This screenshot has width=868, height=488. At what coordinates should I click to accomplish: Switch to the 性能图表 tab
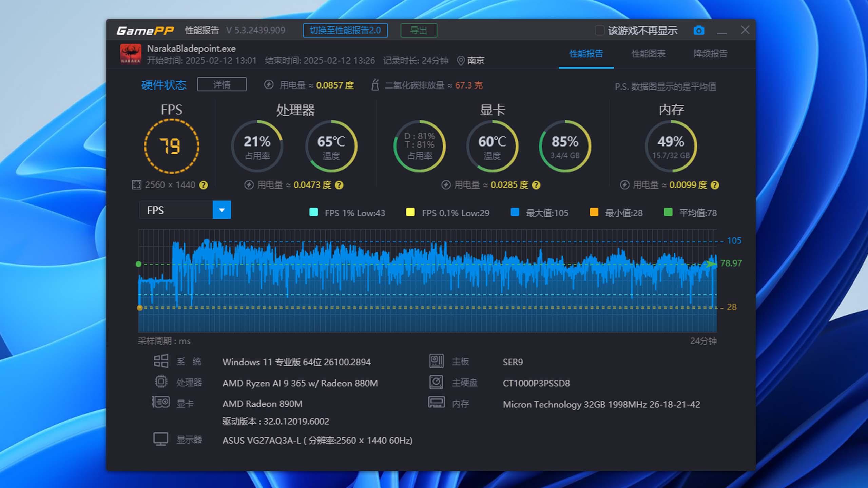point(648,54)
